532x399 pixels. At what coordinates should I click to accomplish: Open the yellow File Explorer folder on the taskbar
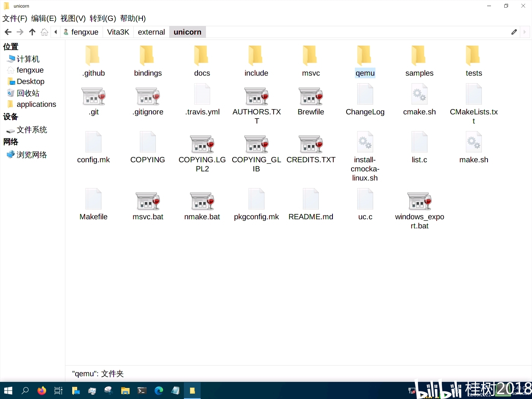pos(125,391)
